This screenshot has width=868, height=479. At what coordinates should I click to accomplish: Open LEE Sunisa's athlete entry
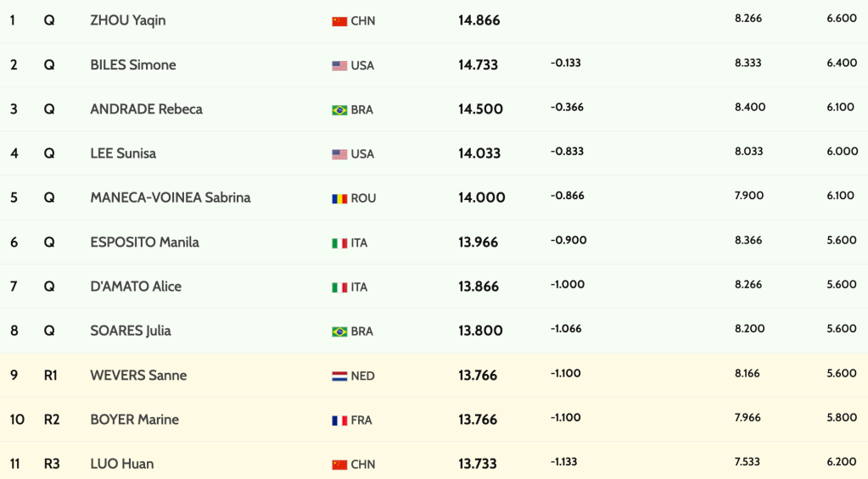point(123,153)
